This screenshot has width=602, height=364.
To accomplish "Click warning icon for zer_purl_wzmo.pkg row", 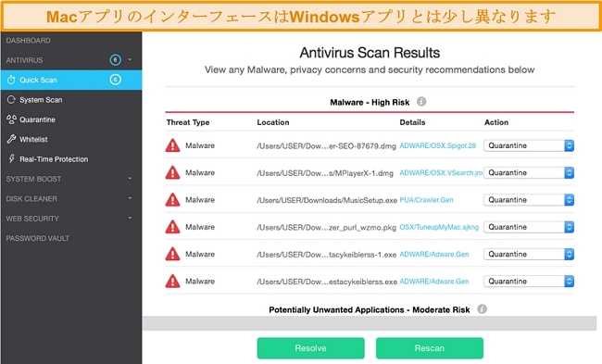I will coord(173,227).
